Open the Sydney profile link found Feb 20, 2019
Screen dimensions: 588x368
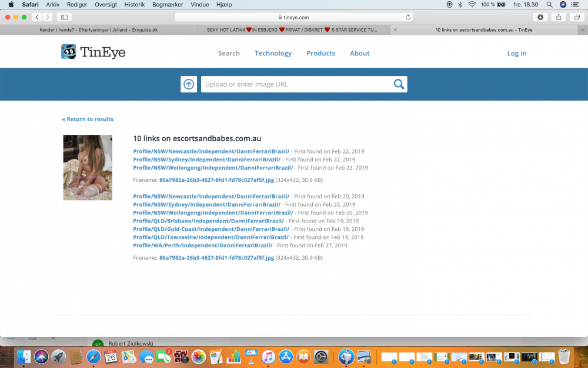206,205
